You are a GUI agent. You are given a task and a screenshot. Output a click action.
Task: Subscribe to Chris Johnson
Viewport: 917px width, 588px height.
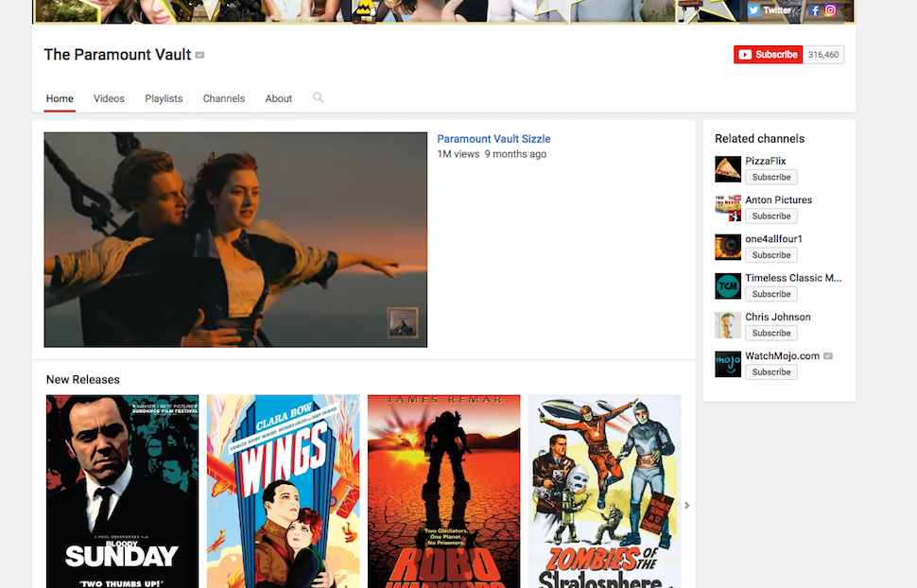[770, 333]
